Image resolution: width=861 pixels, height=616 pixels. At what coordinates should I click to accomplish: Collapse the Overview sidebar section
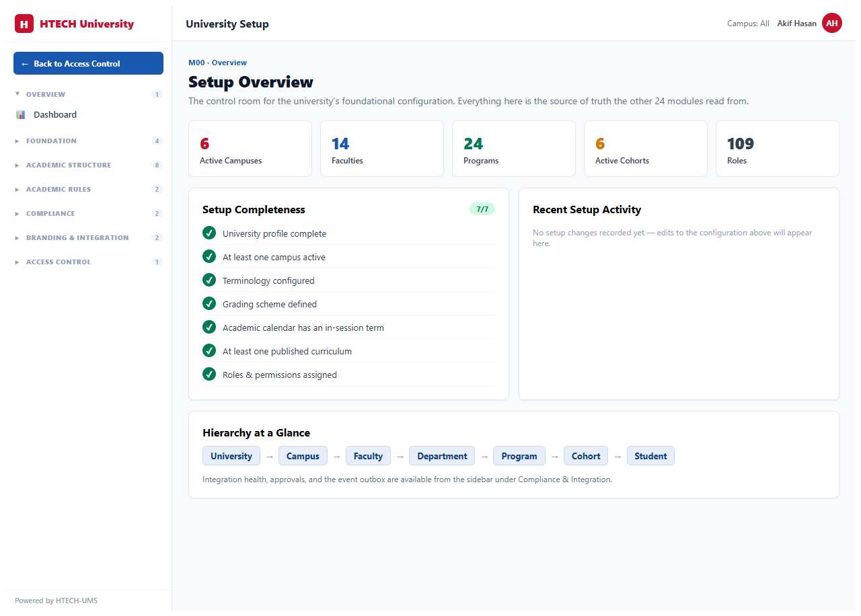[x=88, y=94]
